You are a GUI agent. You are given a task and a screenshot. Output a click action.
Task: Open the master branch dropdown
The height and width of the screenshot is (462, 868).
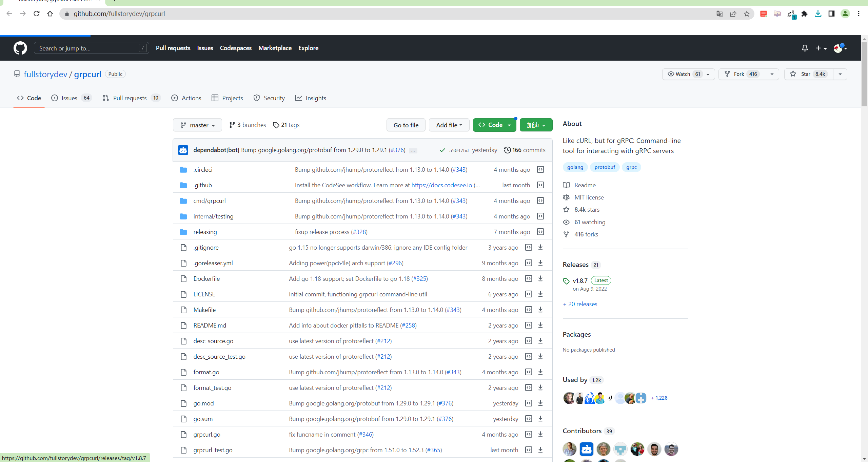[x=197, y=125]
